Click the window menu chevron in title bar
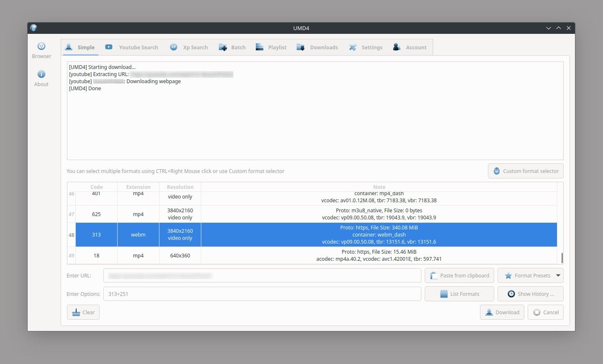Viewport: 603px width, 364px height. click(549, 28)
